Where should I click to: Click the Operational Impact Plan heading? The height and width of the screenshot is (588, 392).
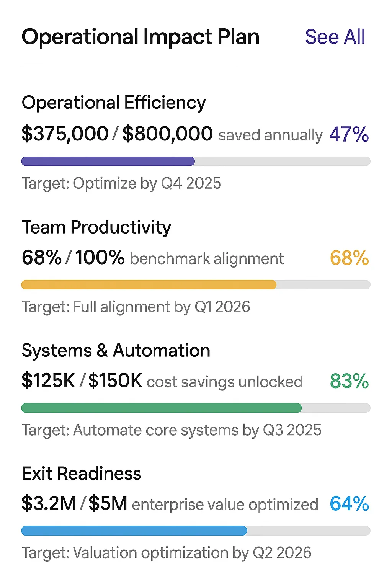click(x=140, y=37)
